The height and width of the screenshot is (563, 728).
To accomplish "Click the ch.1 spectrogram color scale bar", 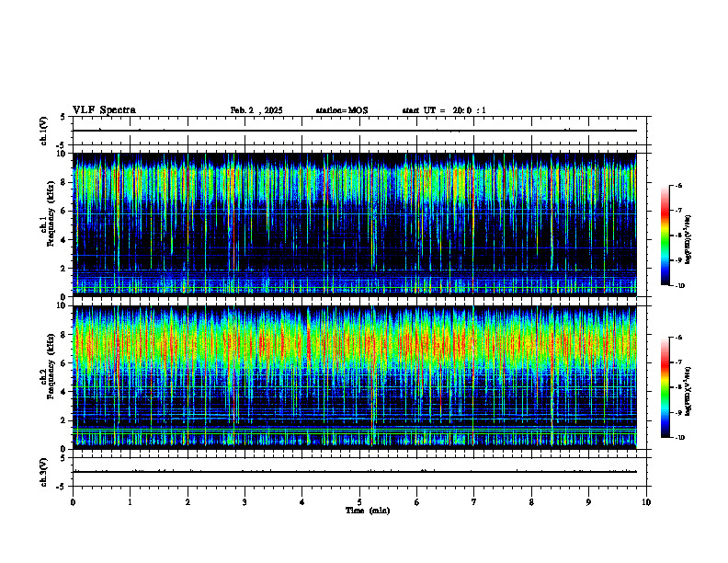I will tap(665, 236).
